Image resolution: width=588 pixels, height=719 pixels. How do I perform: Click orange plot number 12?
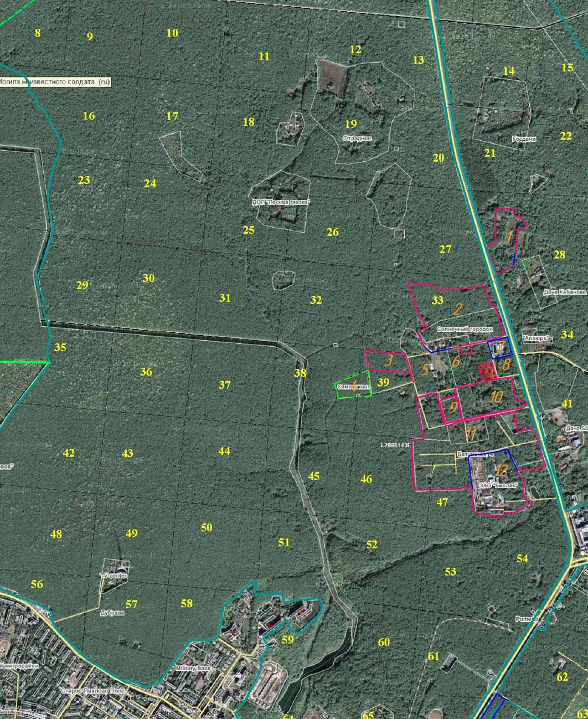pyautogui.click(x=501, y=470)
